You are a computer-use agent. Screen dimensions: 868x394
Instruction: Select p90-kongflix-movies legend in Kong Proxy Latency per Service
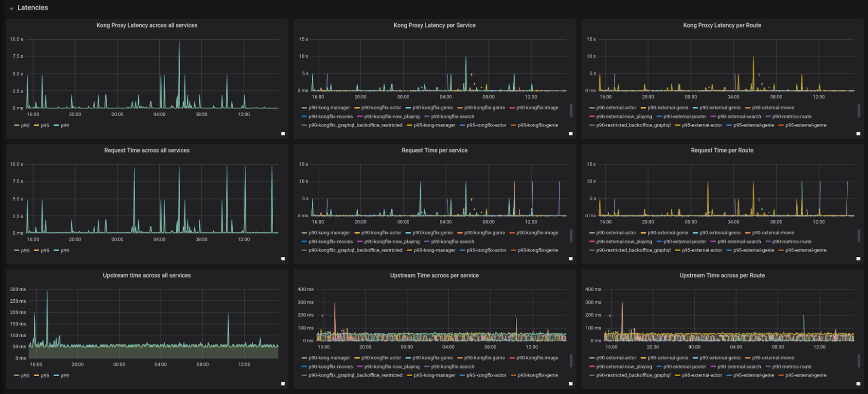click(330, 117)
